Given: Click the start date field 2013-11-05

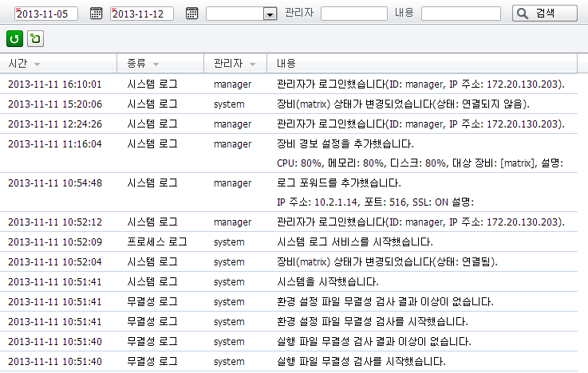Looking at the screenshot, I should 46,14.
